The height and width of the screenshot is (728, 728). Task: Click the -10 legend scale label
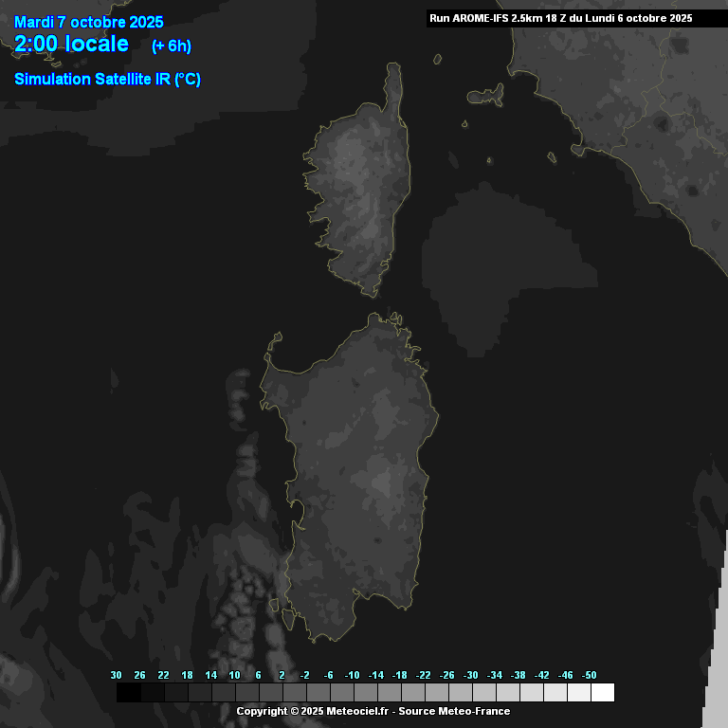coord(353,675)
